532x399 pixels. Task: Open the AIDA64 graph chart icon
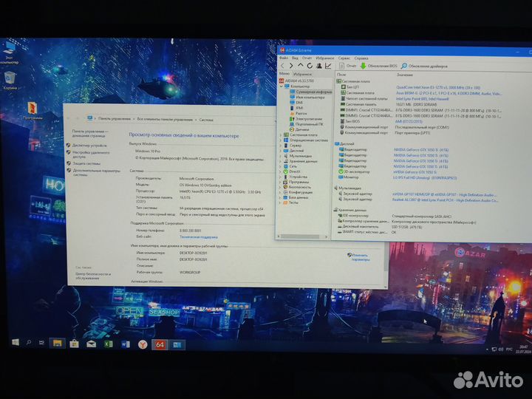[328, 66]
